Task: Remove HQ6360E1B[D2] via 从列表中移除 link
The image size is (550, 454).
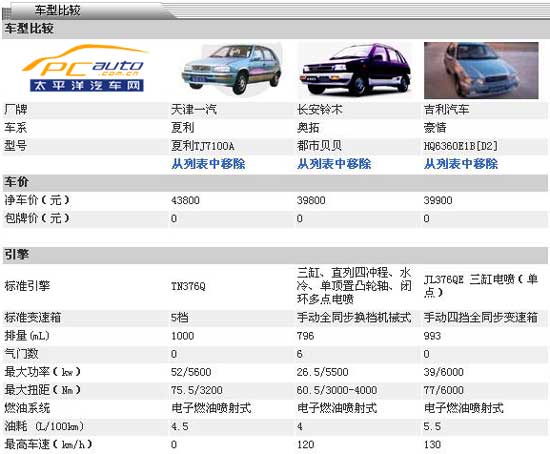Action: pyautogui.click(x=461, y=164)
